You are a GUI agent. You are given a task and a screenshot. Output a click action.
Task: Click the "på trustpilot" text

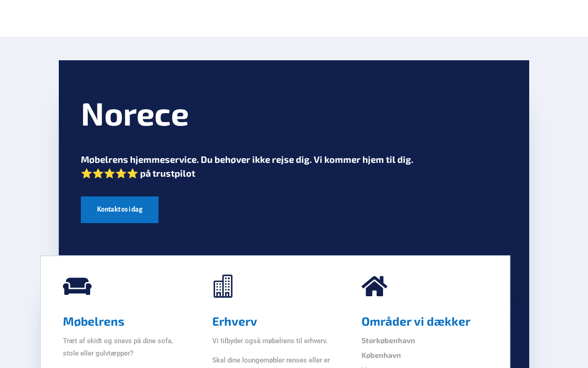pos(168,173)
